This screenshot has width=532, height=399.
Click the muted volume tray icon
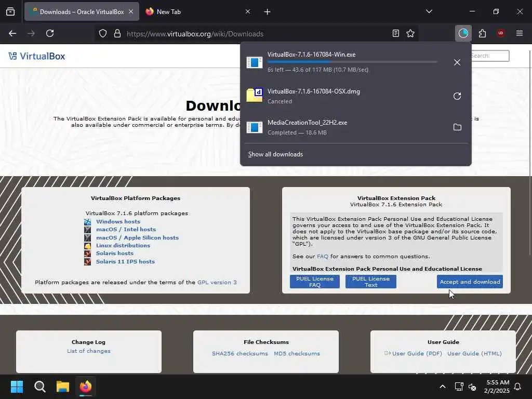click(x=472, y=387)
